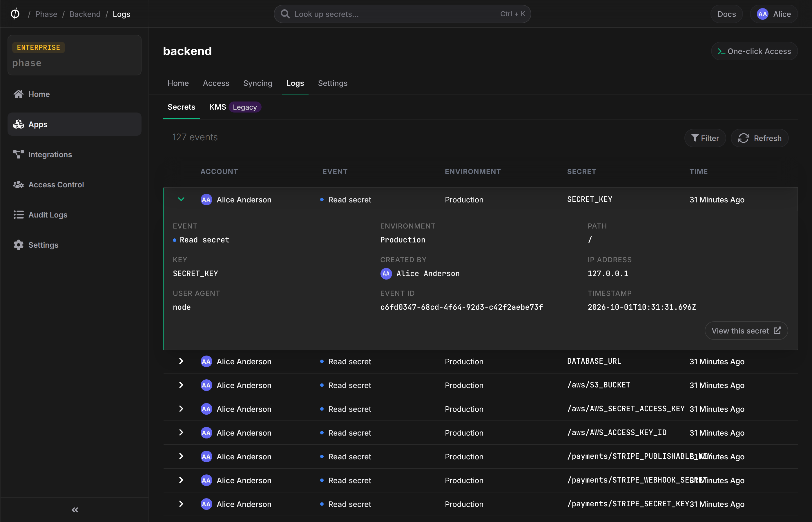This screenshot has width=812, height=522.
Task: Click the Home sidebar house icon
Action: tap(18, 94)
